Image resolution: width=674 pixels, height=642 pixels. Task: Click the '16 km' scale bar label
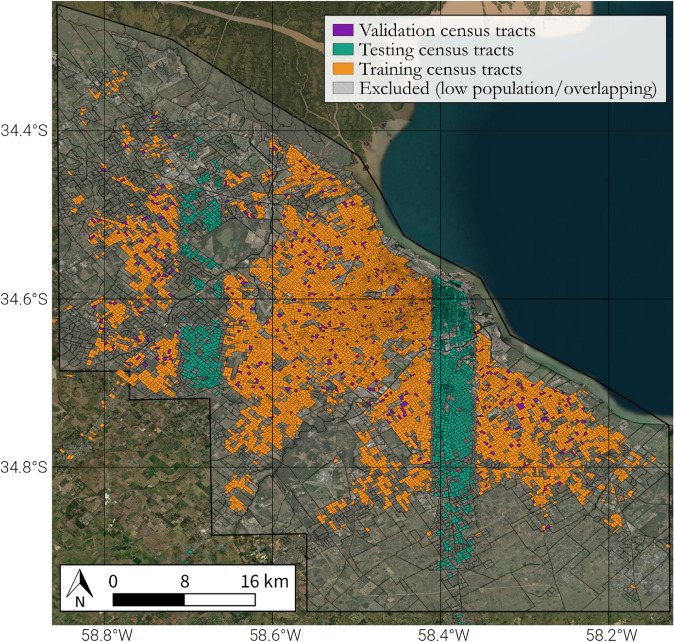[x=264, y=581]
